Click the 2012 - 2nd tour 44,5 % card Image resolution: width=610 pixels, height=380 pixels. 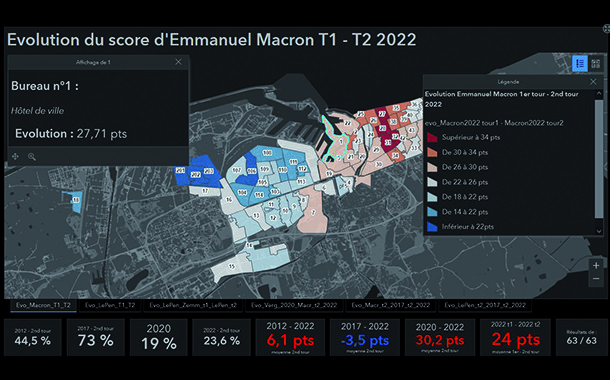point(33,337)
